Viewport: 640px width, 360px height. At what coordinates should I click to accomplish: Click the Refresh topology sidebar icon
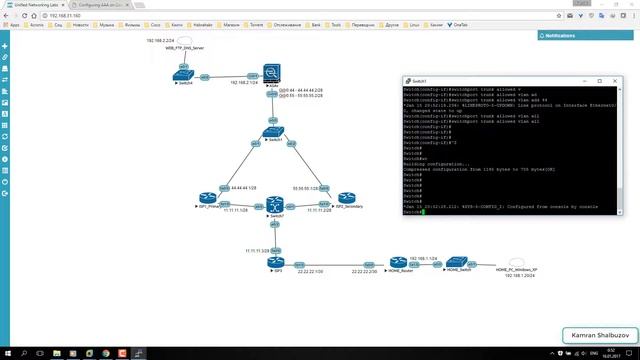pos(5,136)
